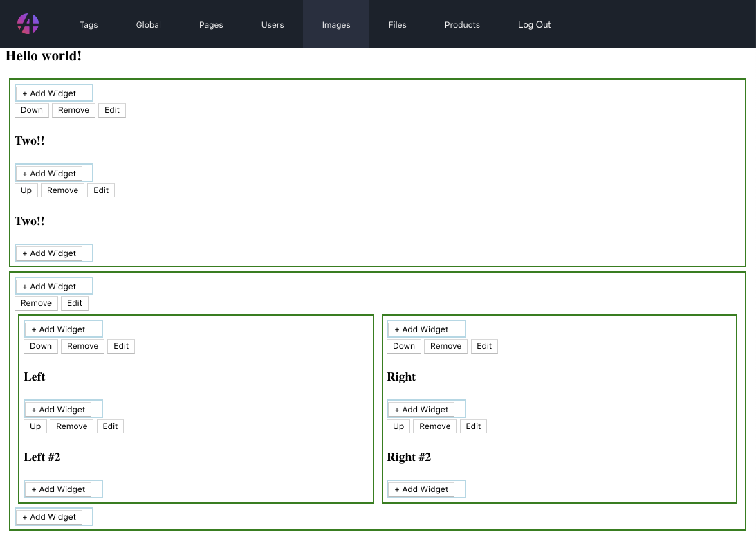Open the Products section
Image resolution: width=756 pixels, height=544 pixels.
(462, 25)
